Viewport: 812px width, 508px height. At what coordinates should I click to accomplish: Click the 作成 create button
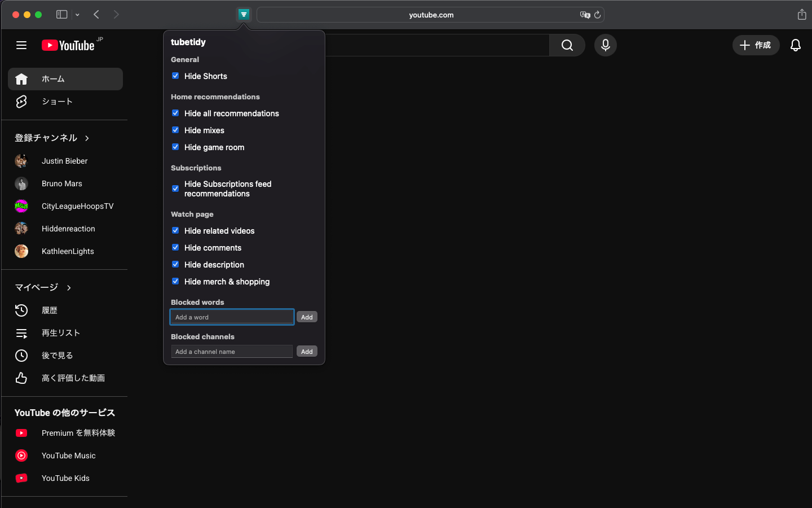click(756, 45)
